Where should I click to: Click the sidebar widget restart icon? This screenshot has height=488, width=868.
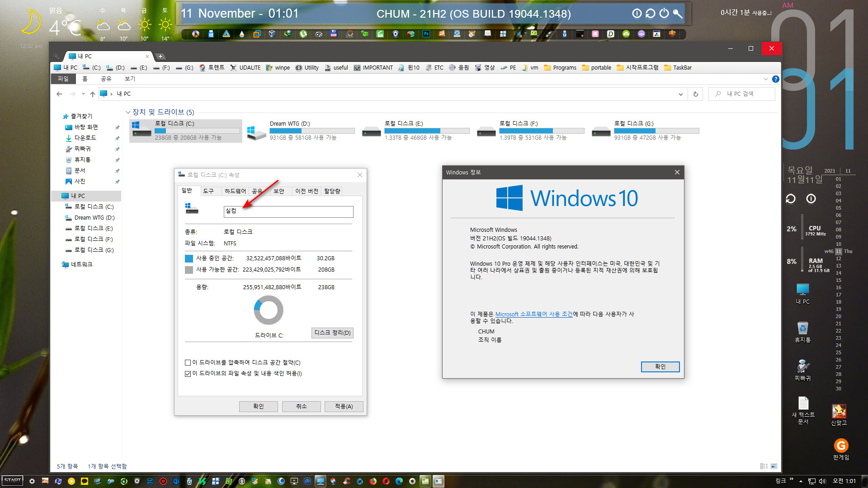(x=791, y=199)
